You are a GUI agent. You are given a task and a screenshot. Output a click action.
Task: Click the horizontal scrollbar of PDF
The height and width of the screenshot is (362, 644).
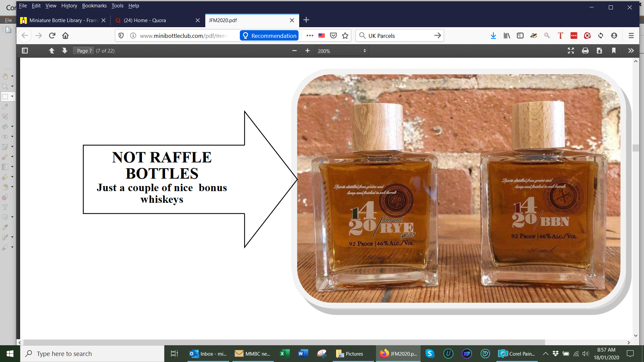pyautogui.click(x=284, y=343)
